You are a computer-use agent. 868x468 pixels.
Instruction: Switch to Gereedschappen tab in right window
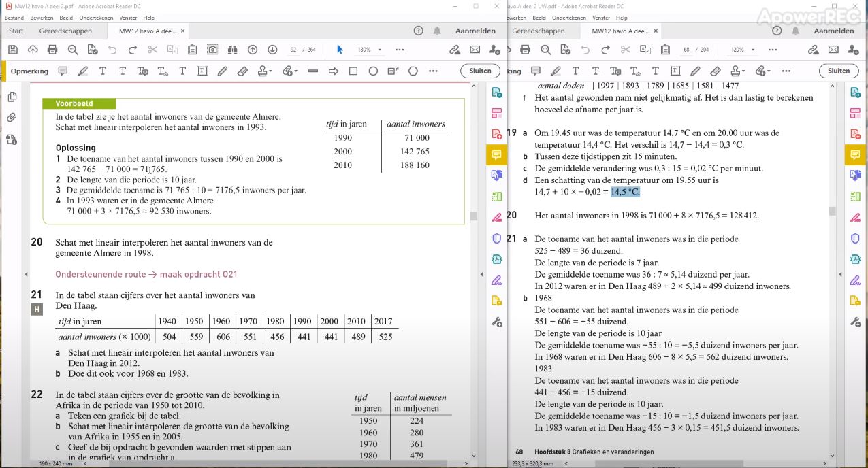click(539, 31)
